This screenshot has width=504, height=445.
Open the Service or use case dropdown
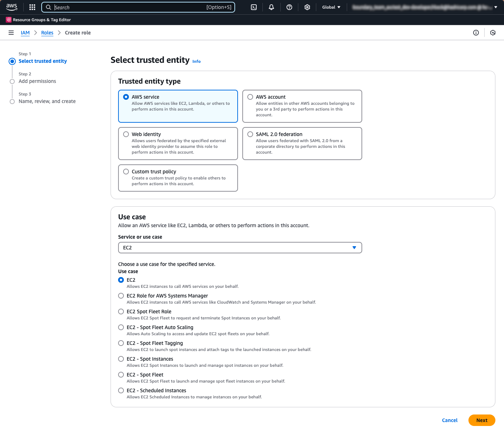[x=240, y=248]
